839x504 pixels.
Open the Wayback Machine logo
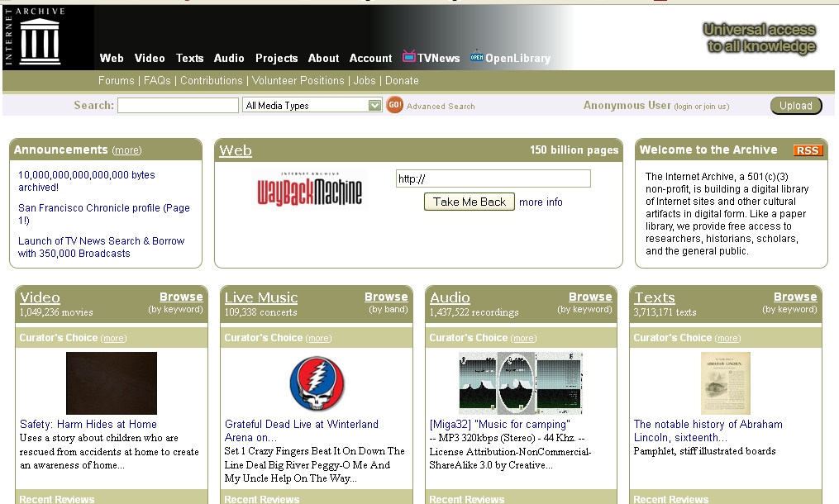coord(309,190)
